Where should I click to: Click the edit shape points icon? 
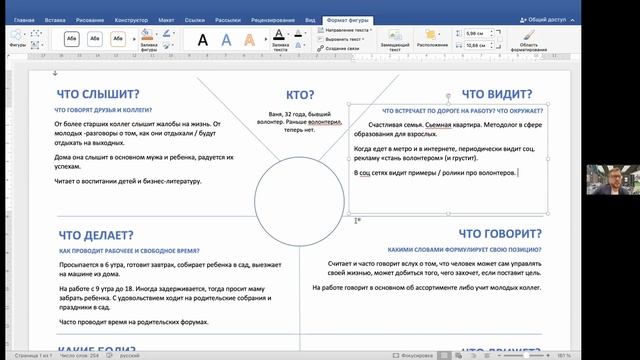pos(36,33)
